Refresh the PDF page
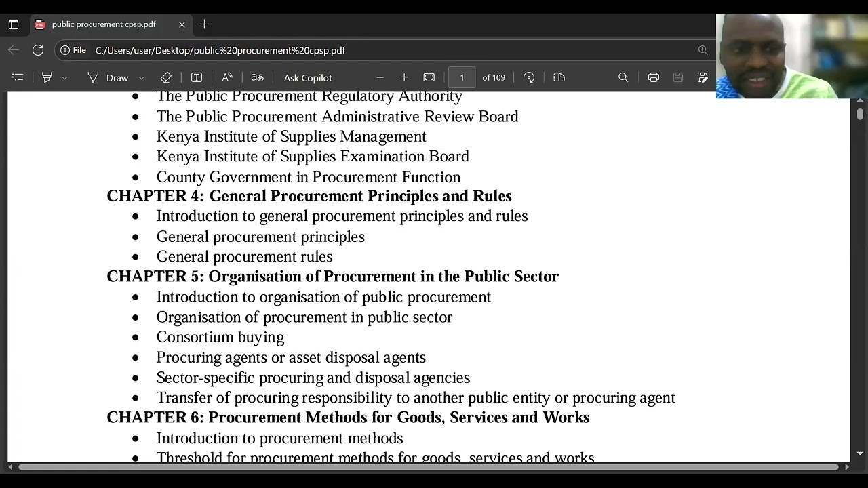This screenshot has width=868, height=488. pos(38,50)
